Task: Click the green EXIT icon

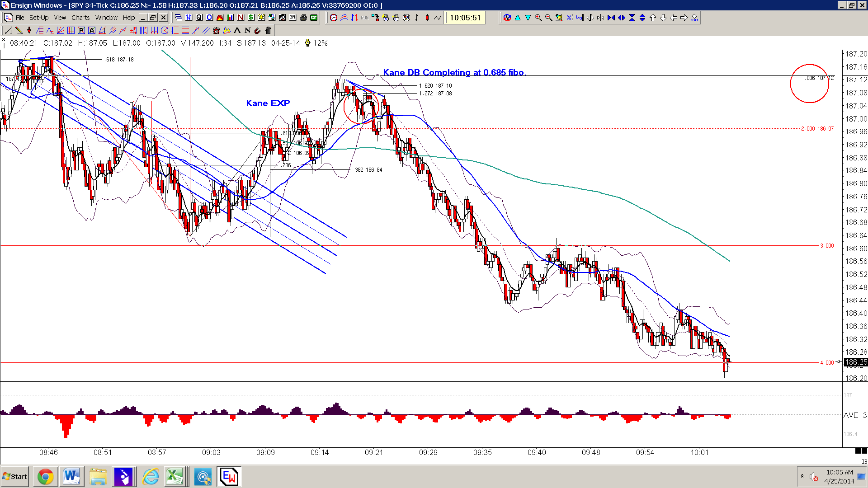Action: coord(314,18)
